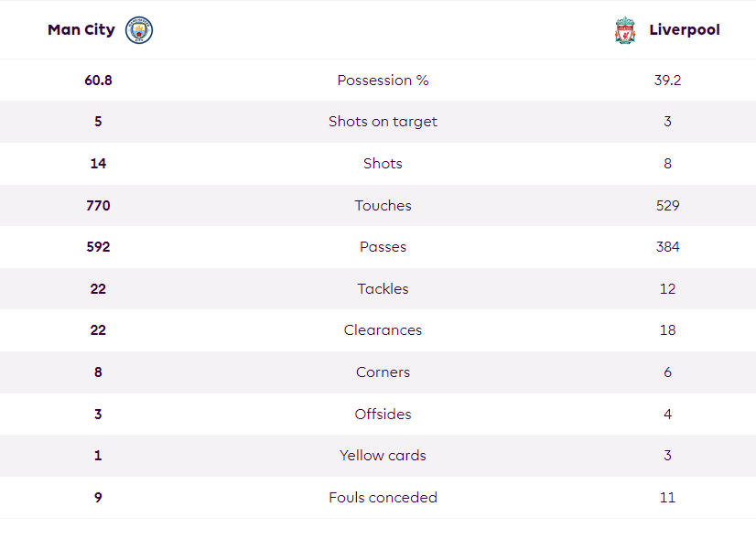Select Liverpool's 384 passes value

pos(667,247)
